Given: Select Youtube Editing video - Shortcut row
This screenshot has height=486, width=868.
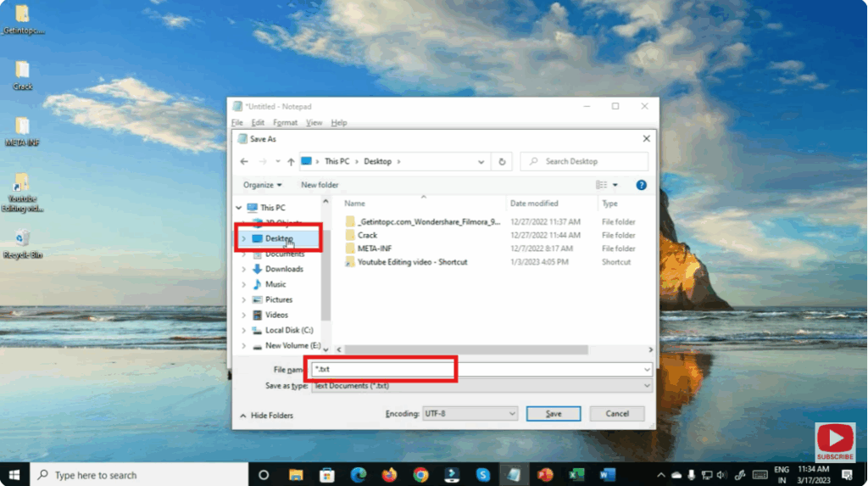Looking at the screenshot, I should click(x=413, y=262).
